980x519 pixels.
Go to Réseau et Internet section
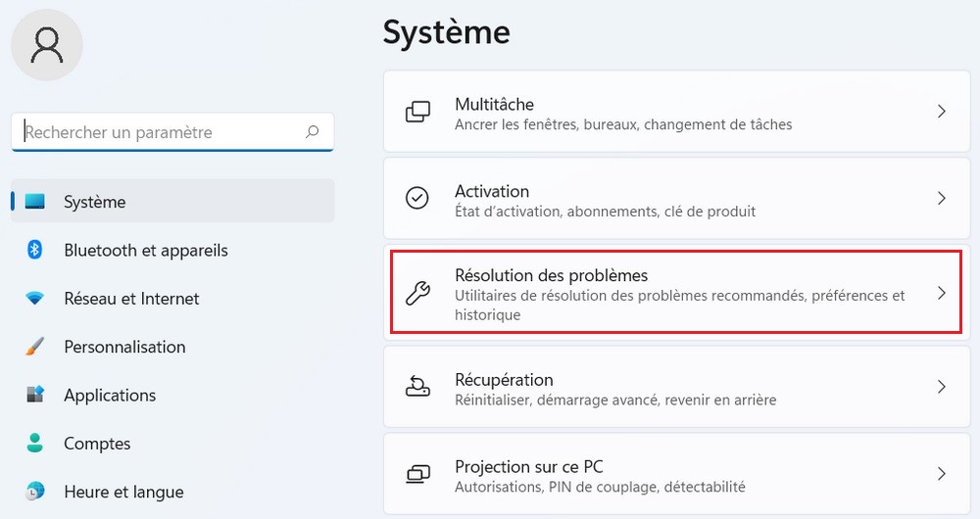coord(131,299)
